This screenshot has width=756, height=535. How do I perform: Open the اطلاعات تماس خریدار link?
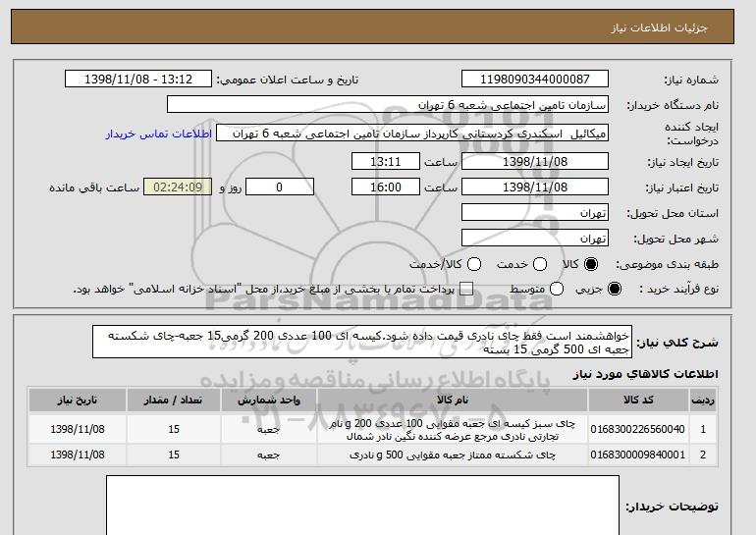click(x=159, y=134)
